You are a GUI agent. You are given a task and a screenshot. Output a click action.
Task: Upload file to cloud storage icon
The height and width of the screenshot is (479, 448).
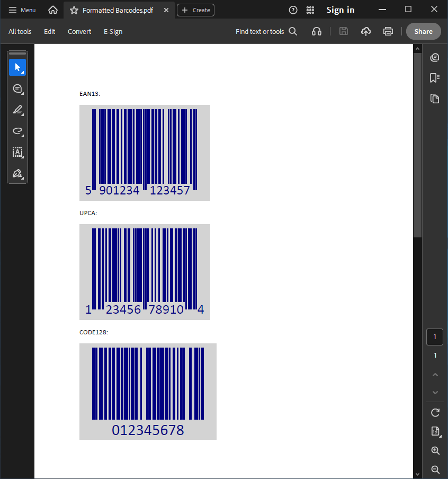[x=366, y=31]
